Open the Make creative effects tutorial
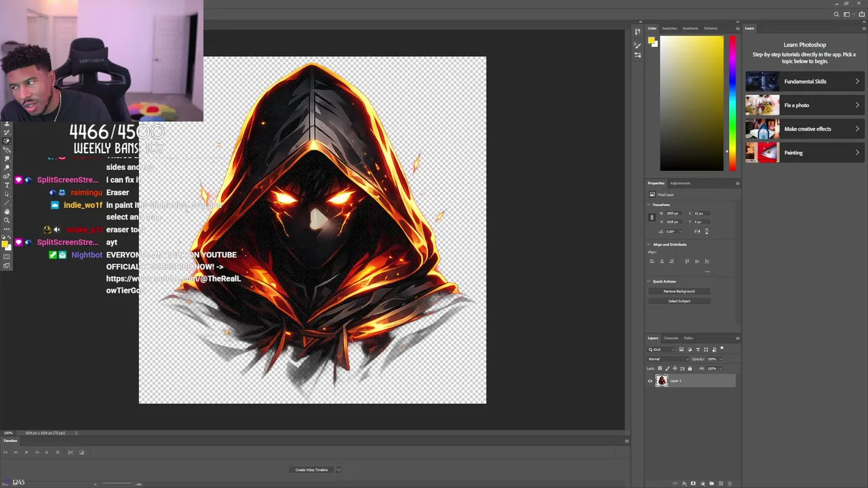868x488 pixels. 804,129
